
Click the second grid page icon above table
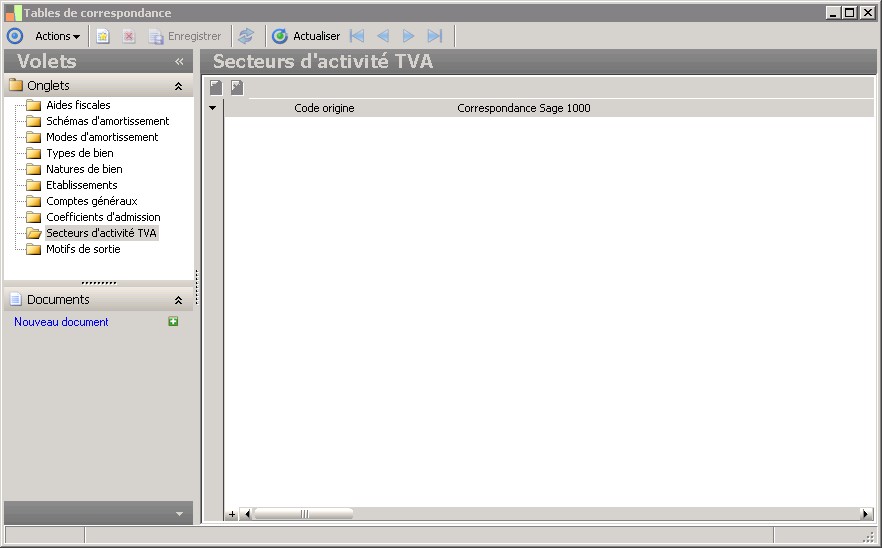237,87
